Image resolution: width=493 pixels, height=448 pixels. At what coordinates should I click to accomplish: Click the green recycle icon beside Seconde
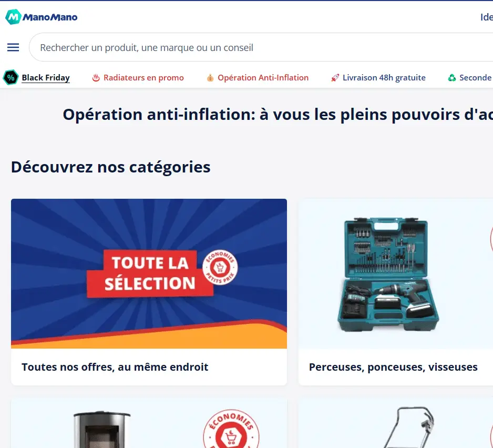pyautogui.click(x=452, y=78)
